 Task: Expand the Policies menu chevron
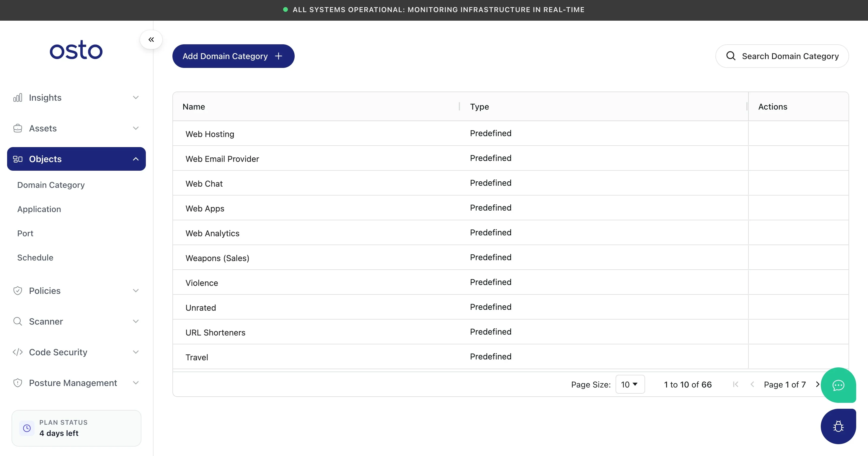point(136,291)
